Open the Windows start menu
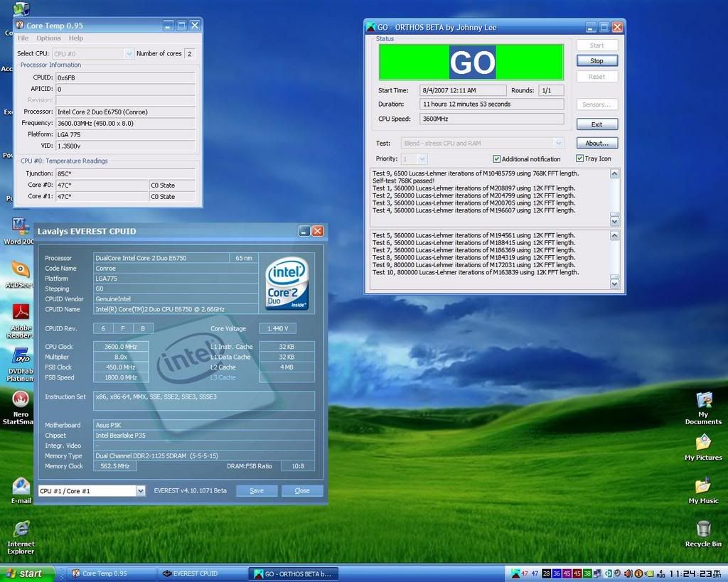 [x=27, y=573]
